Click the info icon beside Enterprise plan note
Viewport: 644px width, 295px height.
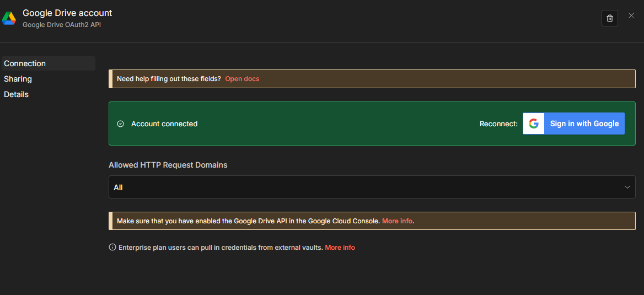(x=112, y=248)
